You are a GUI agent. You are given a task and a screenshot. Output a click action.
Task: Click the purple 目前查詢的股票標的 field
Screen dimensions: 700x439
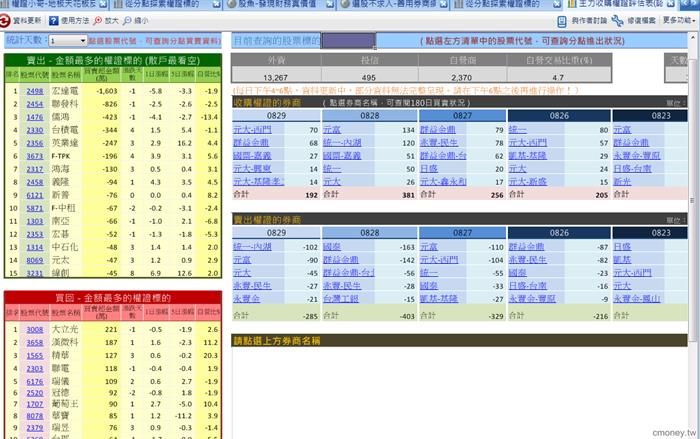[x=348, y=41]
